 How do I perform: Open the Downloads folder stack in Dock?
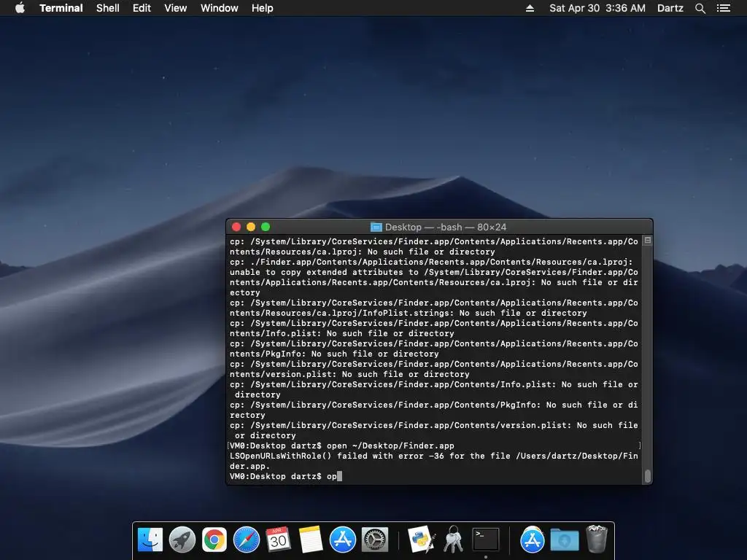coord(565,540)
